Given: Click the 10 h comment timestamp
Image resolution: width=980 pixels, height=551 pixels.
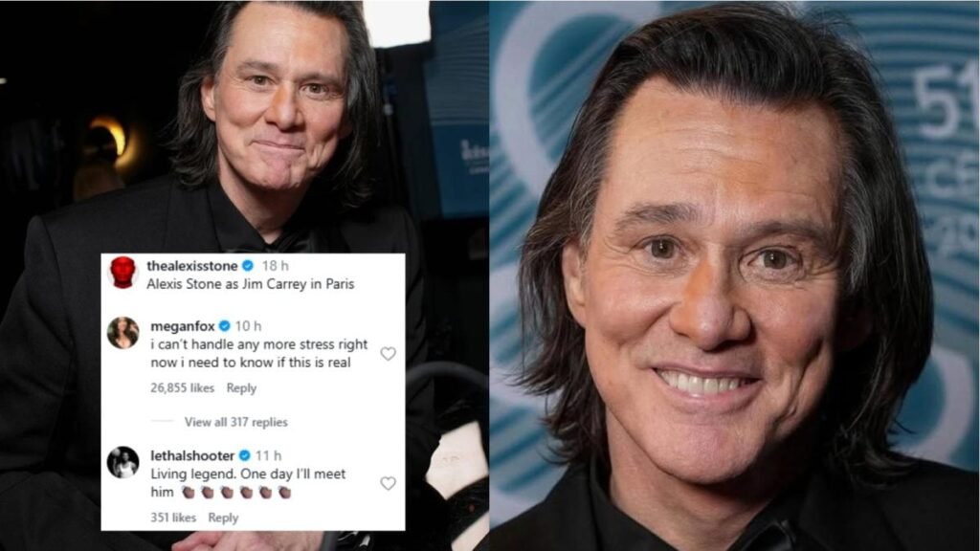Looking at the screenshot, I should coord(248,326).
